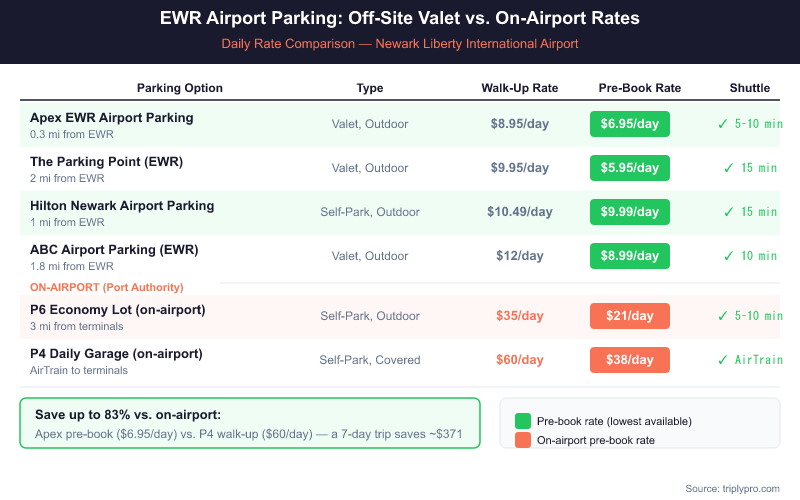
Task: Pick the $8.99/day ABC pre-book rate
Action: 630,256
